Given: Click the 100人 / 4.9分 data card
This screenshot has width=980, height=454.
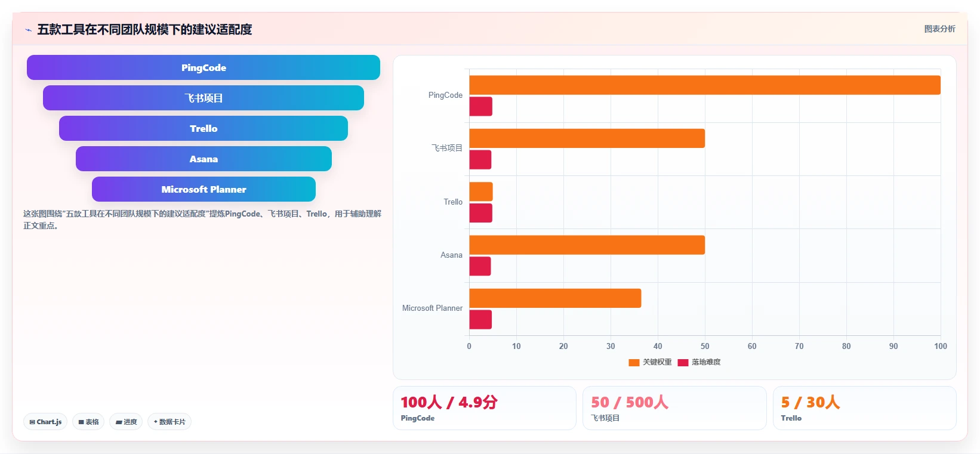Looking at the screenshot, I should [x=485, y=408].
